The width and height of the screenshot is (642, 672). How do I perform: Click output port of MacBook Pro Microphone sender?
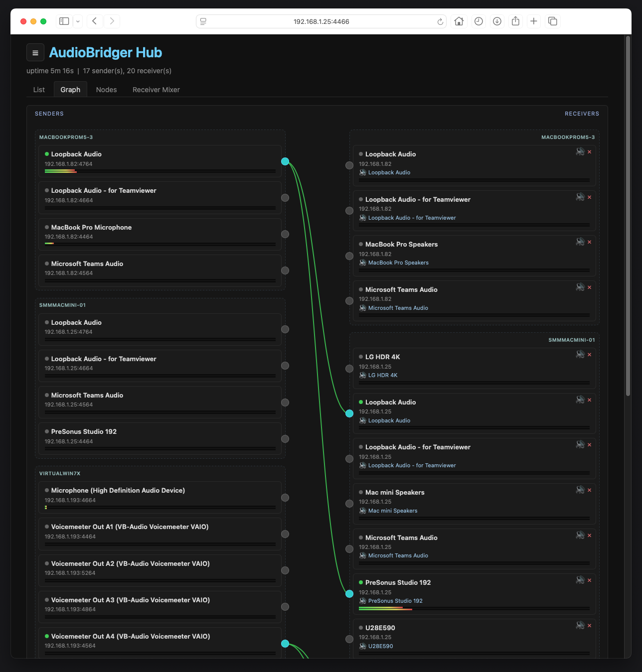[285, 234]
